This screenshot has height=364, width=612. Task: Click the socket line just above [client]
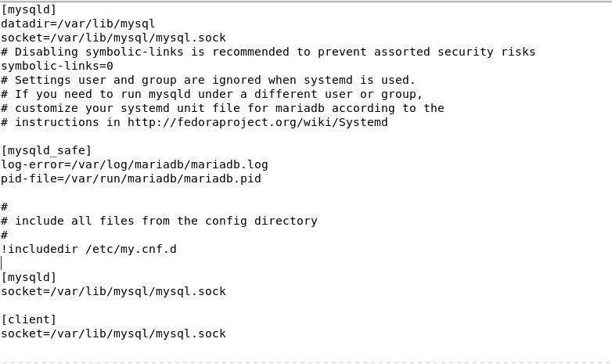click(x=113, y=291)
